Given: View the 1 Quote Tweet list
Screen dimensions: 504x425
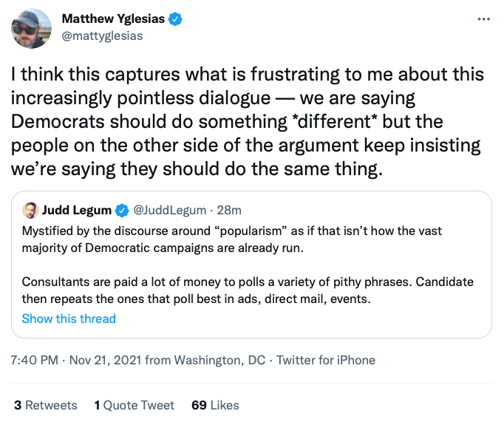Looking at the screenshot, I should click(x=134, y=405).
